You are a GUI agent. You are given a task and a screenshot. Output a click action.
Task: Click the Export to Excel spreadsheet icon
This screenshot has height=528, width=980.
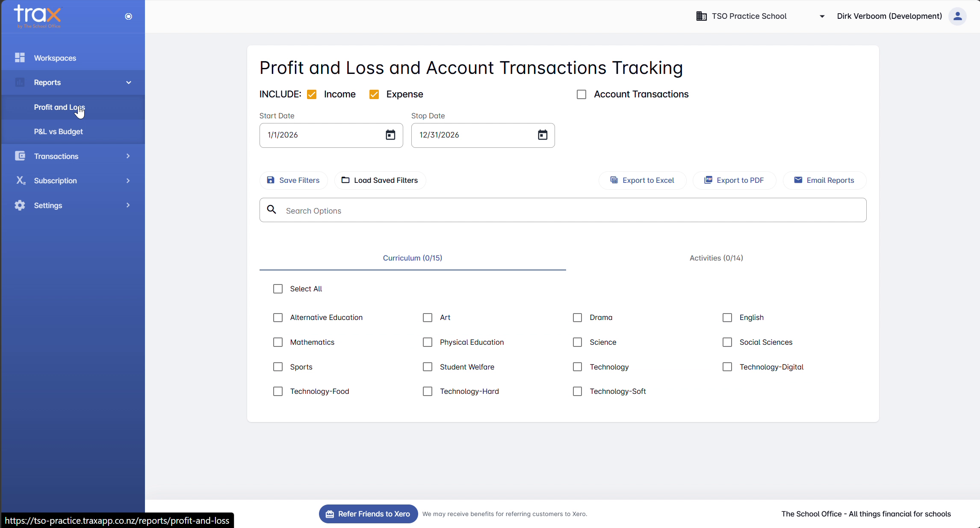coord(614,180)
